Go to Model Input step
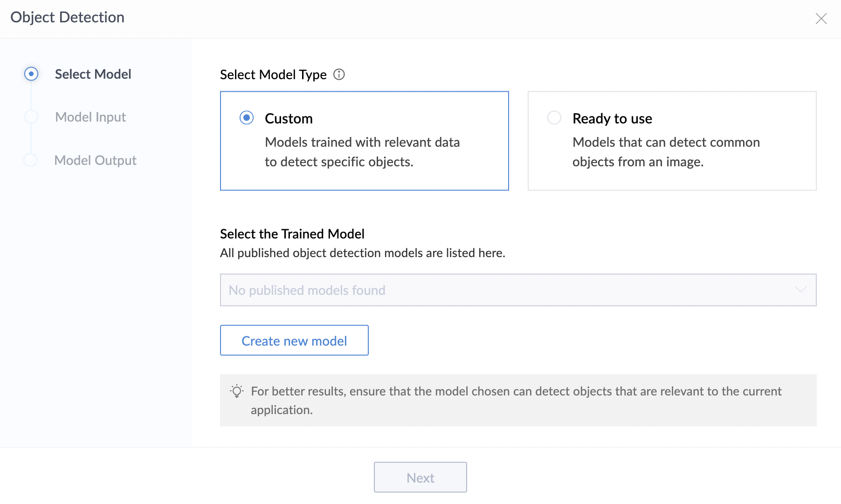This screenshot has height=504, width=841. 90,117
